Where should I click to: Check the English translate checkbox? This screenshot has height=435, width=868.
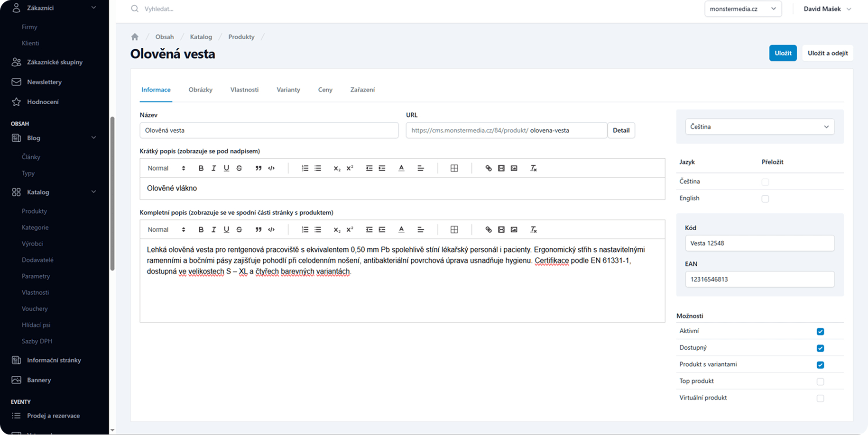(x=765, y=199)
